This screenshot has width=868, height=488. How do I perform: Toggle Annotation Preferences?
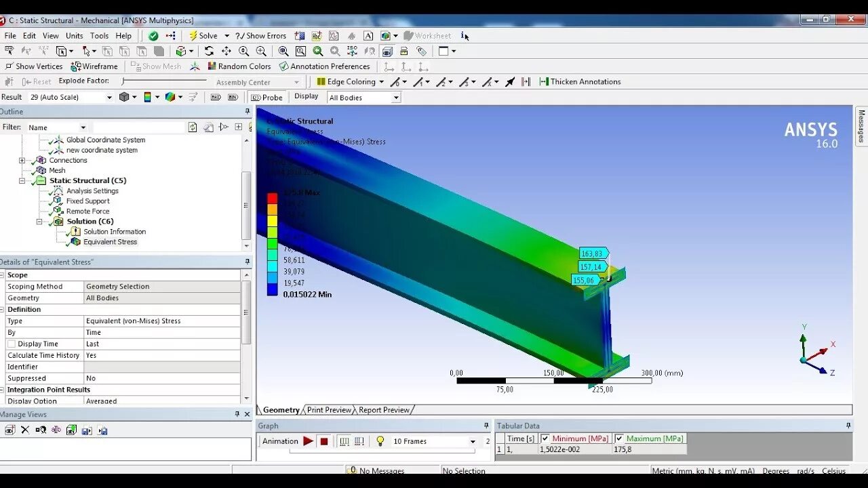[x=325, y=66]
